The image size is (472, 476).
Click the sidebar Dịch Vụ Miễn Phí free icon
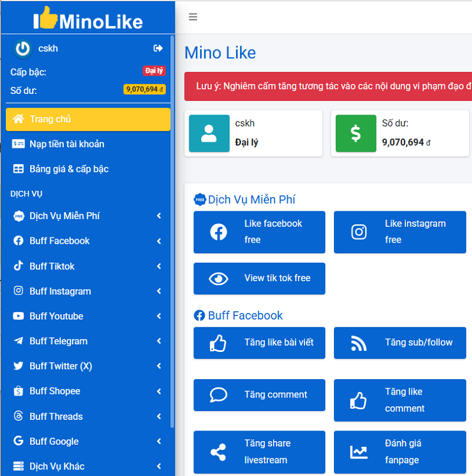tap(19, 216)
